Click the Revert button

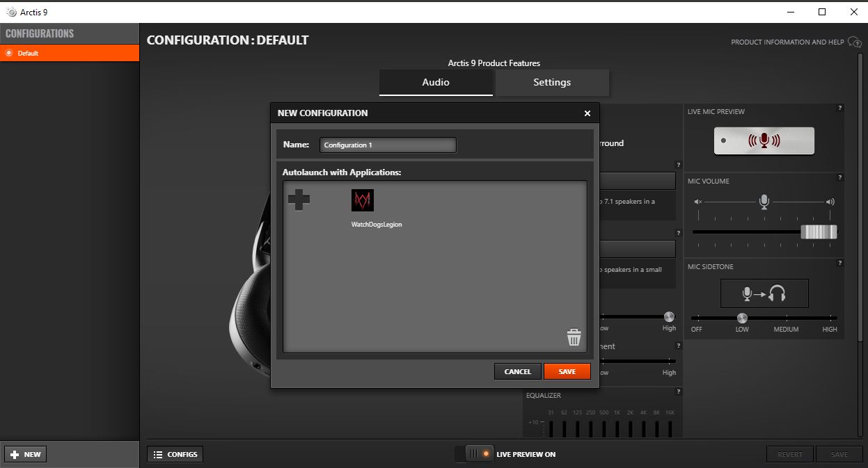pos(790,454)
